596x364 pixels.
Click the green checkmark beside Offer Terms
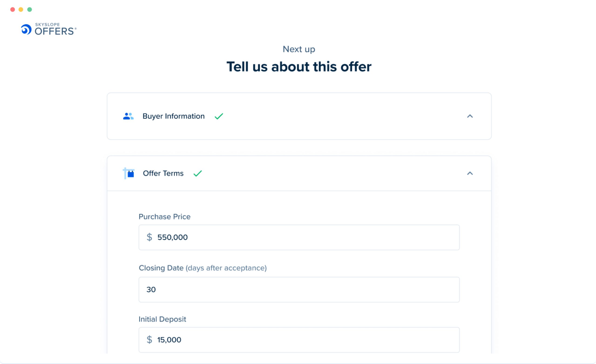coord(198,173)
